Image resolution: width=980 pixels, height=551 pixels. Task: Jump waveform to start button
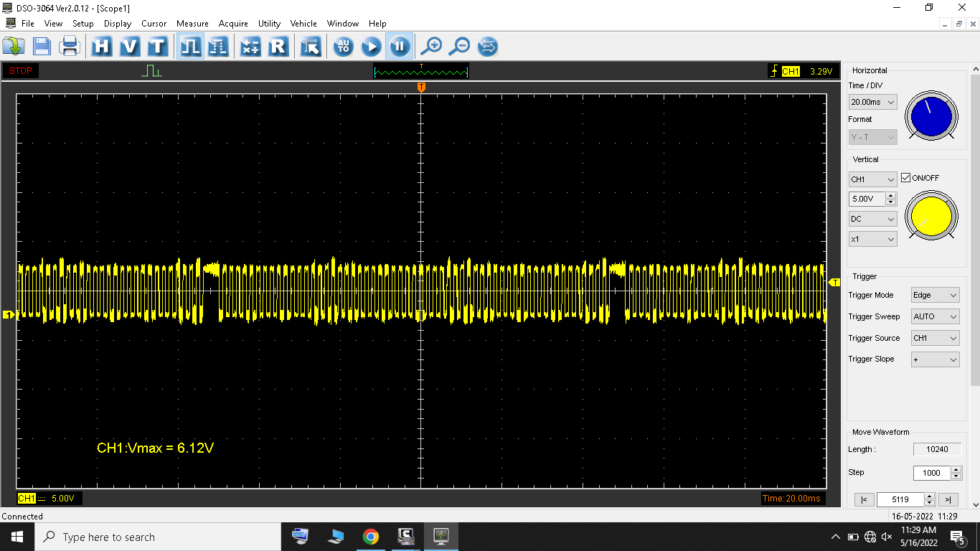[x=864, y=500]
